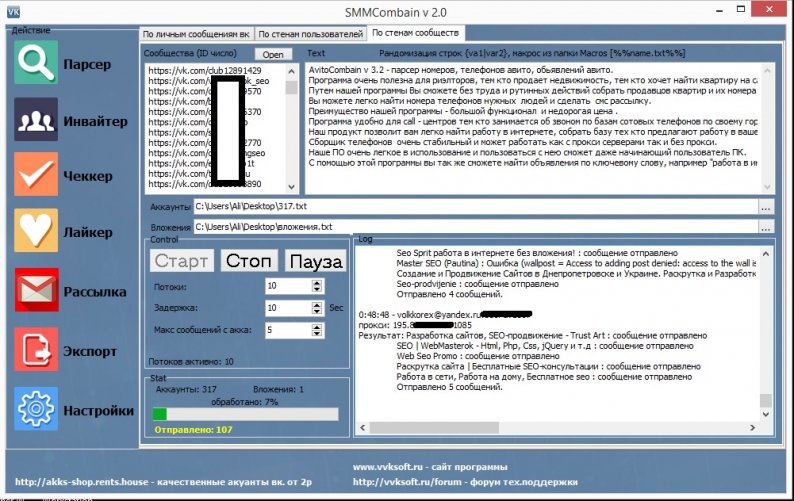The width and height of the screenshot is (794, 501).
Task: Decrease Задержка value with down arrow
Action: (x=317, y=312)
